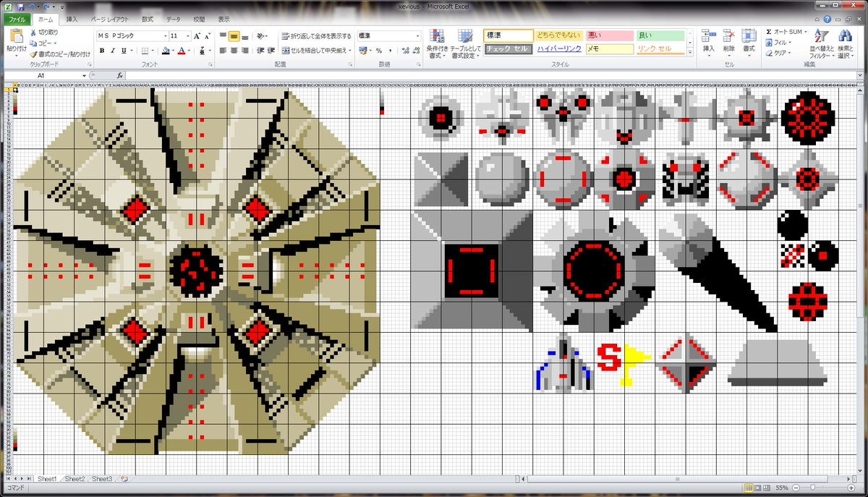Click the Comma Style icon
The height and width of the screenshot is (497, 868).
coord(389,51)
